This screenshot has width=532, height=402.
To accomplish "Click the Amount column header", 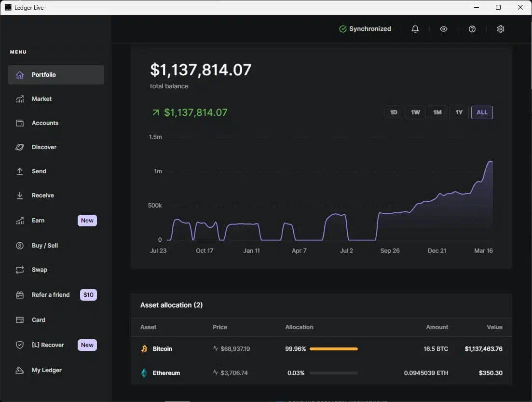I will pos(437,327).
